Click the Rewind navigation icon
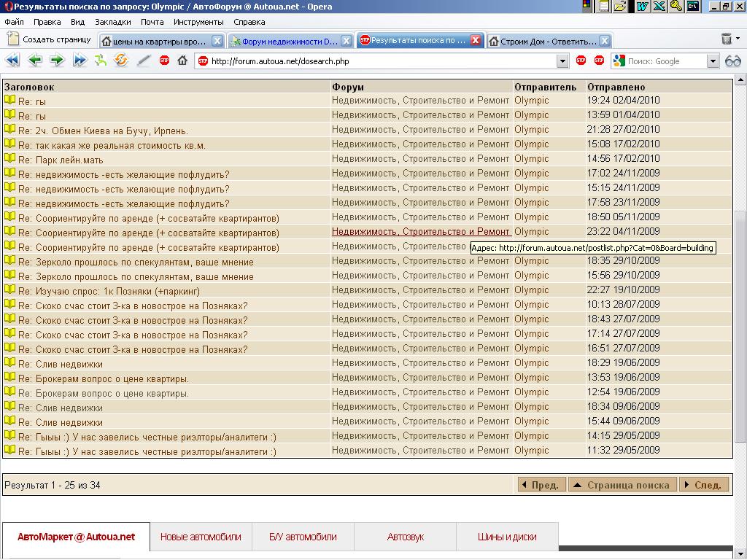The width and height of the screenshot is (747, 560). point(12,61)
